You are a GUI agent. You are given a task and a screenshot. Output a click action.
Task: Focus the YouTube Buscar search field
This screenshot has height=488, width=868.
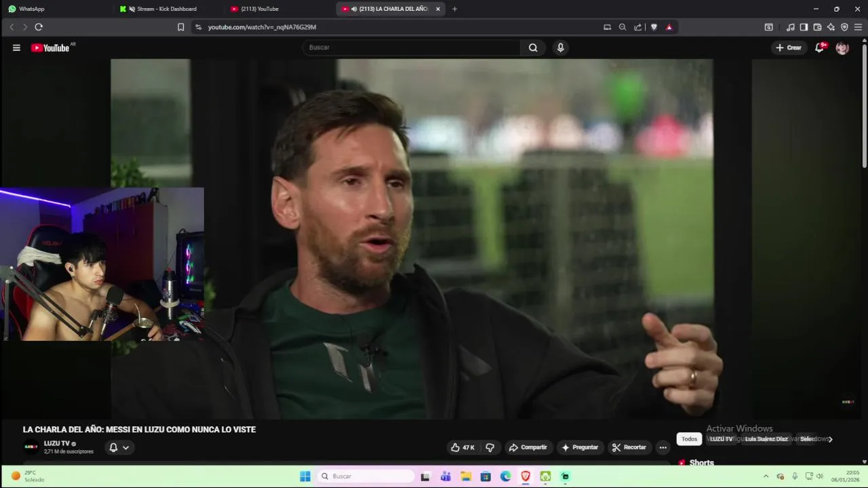coord(411,47)
